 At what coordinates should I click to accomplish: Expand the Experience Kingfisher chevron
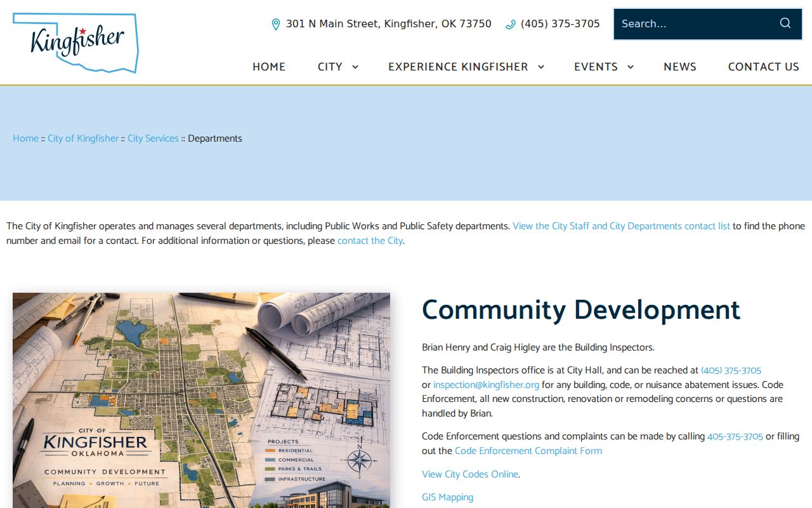pos(541,67)
